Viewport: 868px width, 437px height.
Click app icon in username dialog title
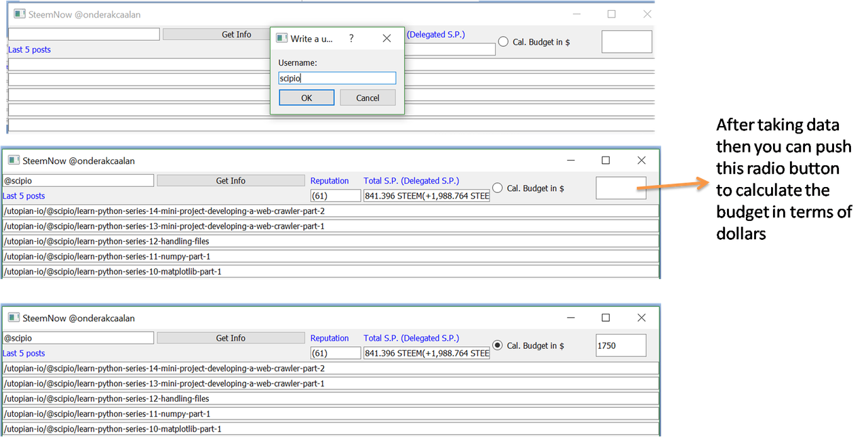point(282,39)
